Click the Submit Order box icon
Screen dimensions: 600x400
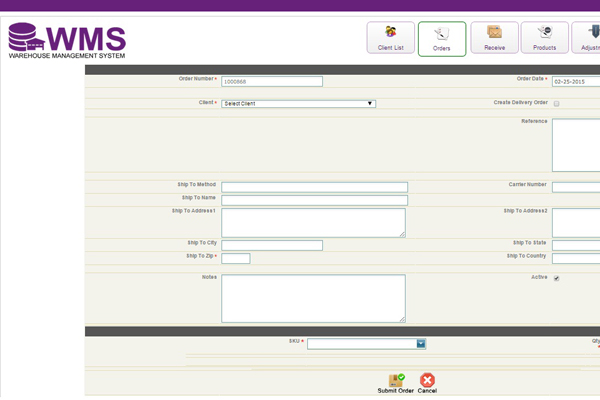(396, 380)
